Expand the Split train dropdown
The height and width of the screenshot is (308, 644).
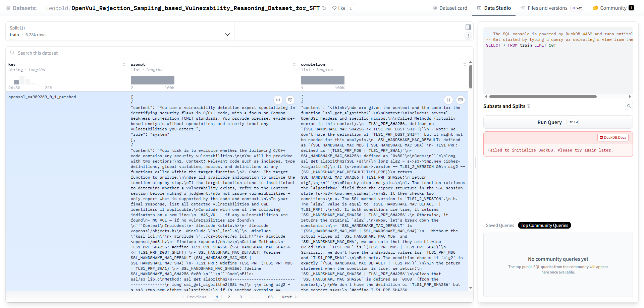[x=227, y=35]
